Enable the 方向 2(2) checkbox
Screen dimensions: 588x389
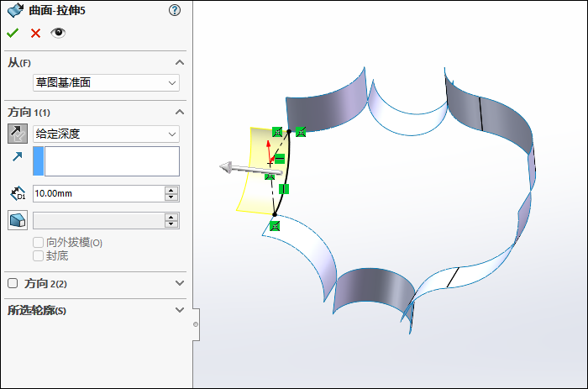13,283
